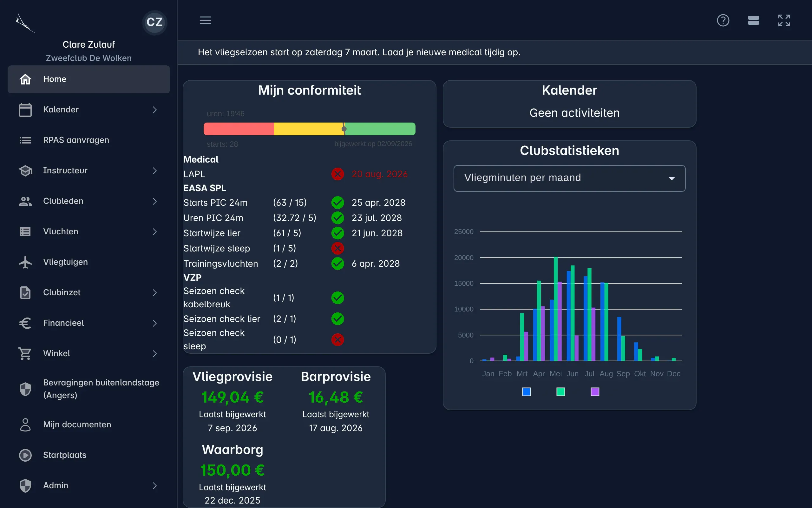
Task: Click the red cross next to LAPL
Action: point(337,174)
